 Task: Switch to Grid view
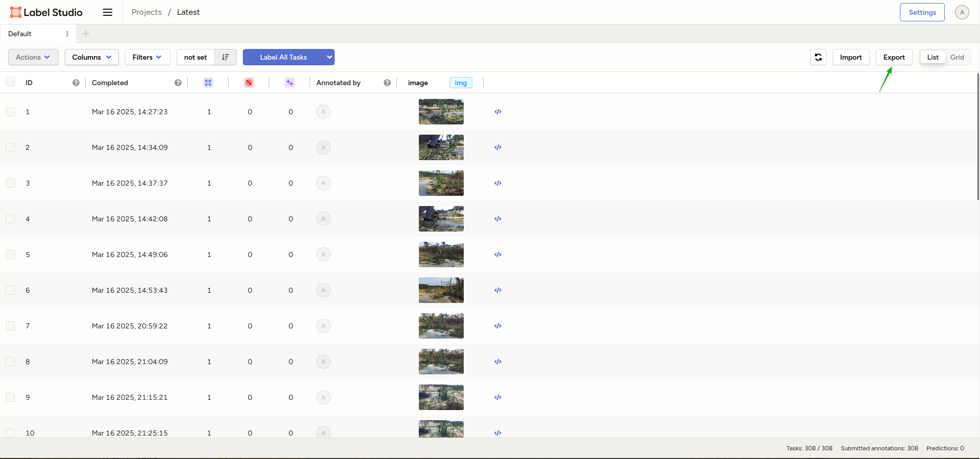[957, 57]
